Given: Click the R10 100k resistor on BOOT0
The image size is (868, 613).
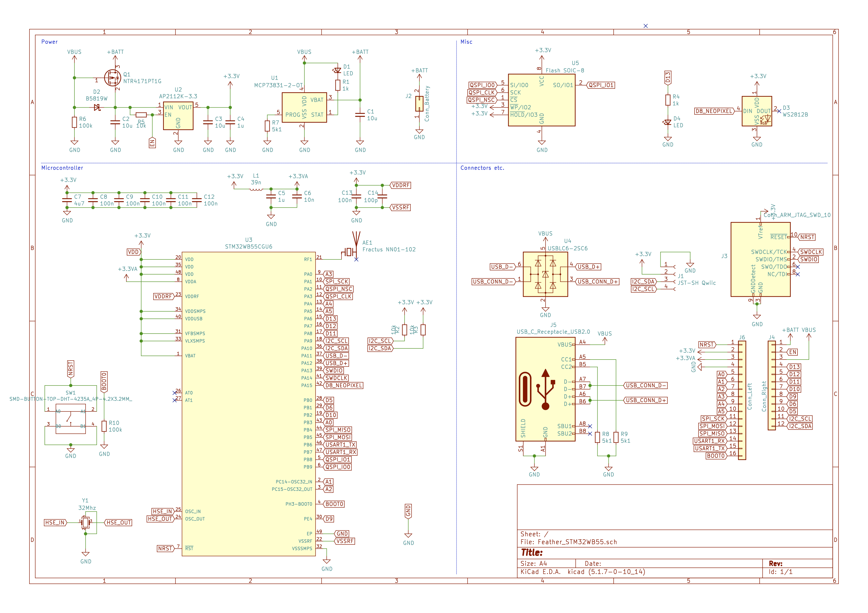Looking at the screenshot, I should point(104,426).
